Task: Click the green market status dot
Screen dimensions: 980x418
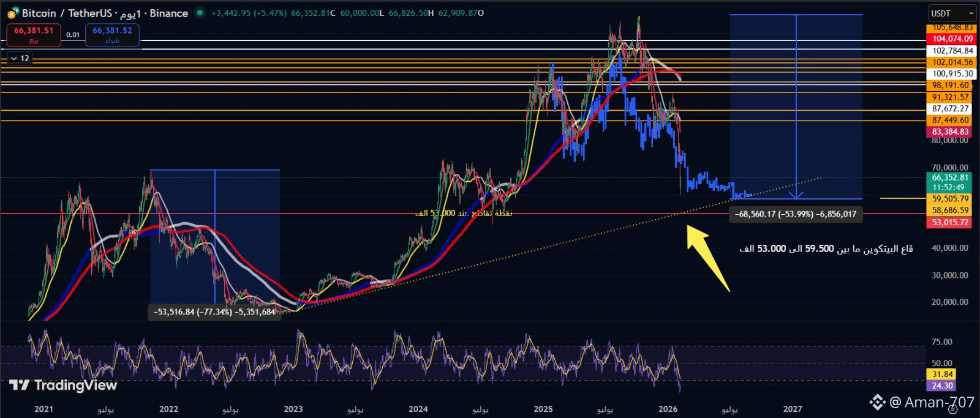Action: 200,13
